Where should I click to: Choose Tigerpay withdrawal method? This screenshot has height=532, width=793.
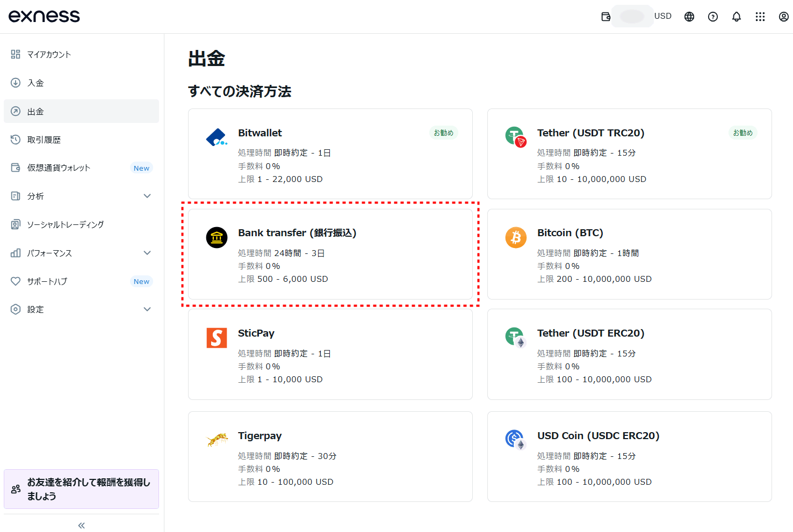[330, 457]
